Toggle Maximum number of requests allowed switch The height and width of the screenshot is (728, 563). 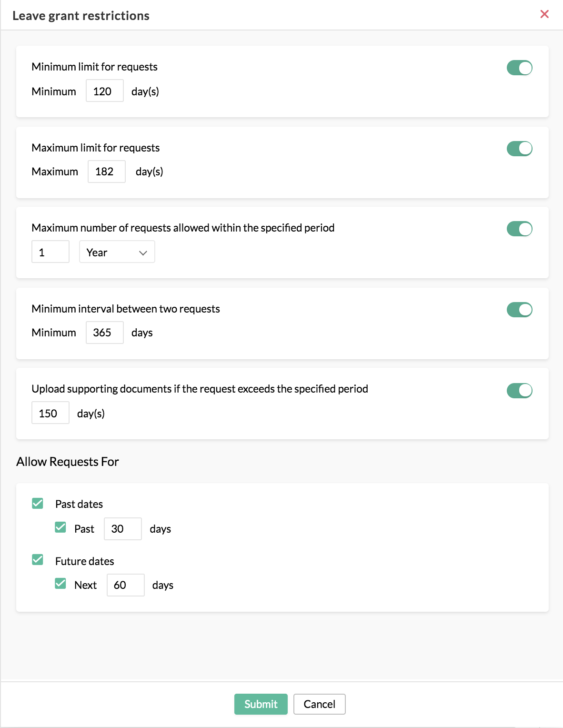(x=519, y=229)
